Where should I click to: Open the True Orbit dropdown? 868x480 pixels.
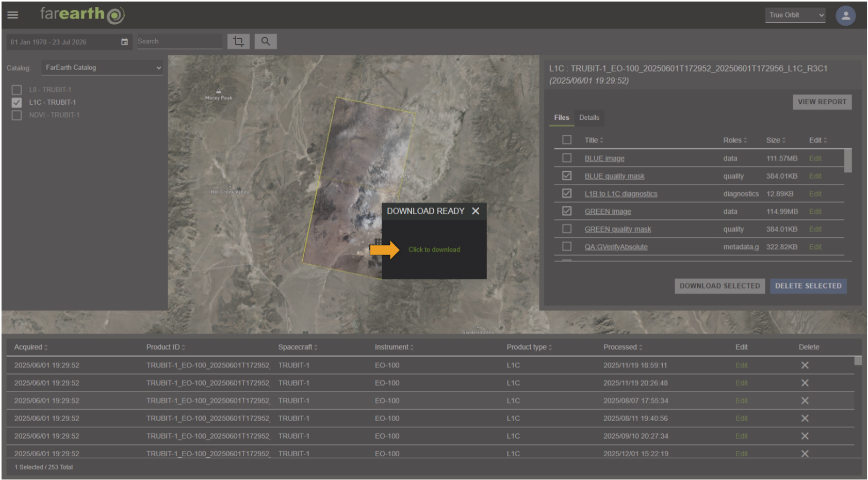(795, 15)
